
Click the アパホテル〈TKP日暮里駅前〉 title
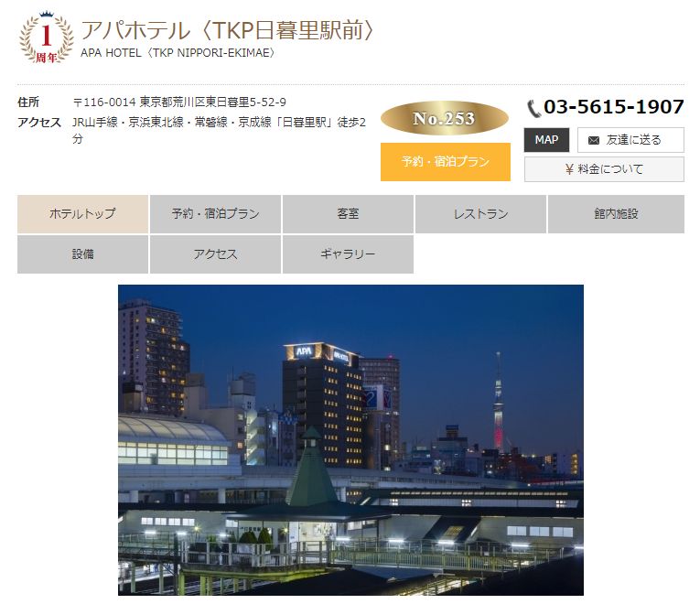pyautogui.click(x=227, y=31)
